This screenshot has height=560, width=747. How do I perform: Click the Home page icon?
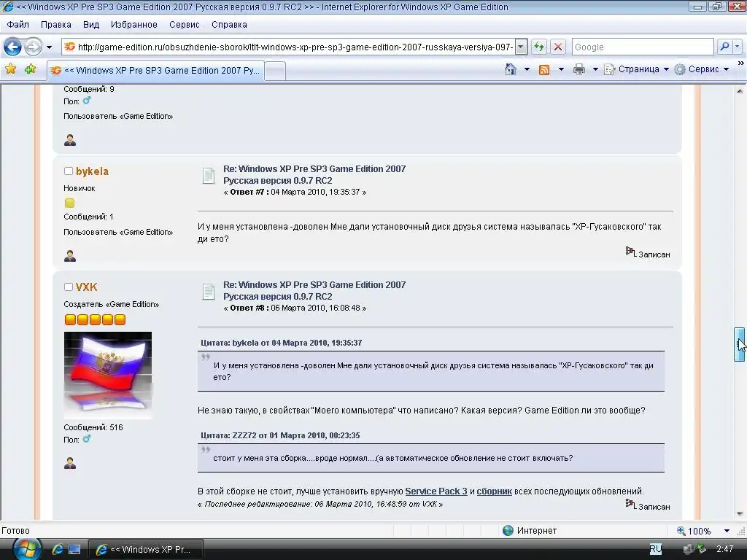510,69
